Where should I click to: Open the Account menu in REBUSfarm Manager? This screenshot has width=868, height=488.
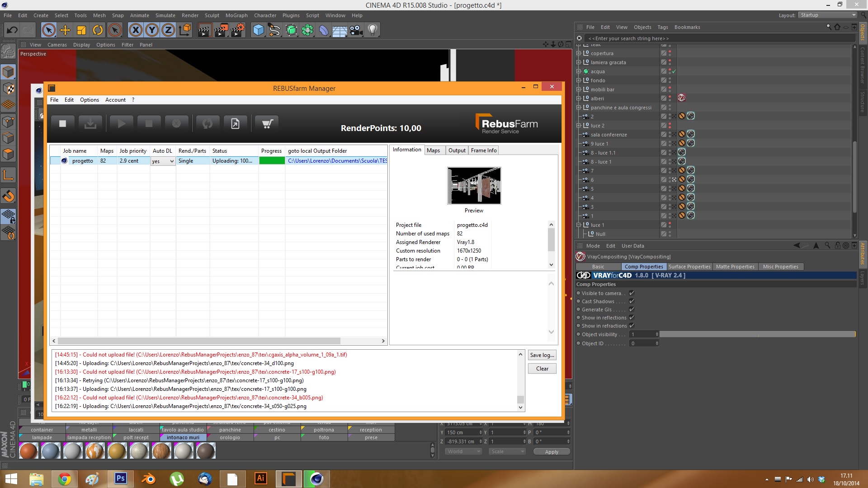click(115, 100)
